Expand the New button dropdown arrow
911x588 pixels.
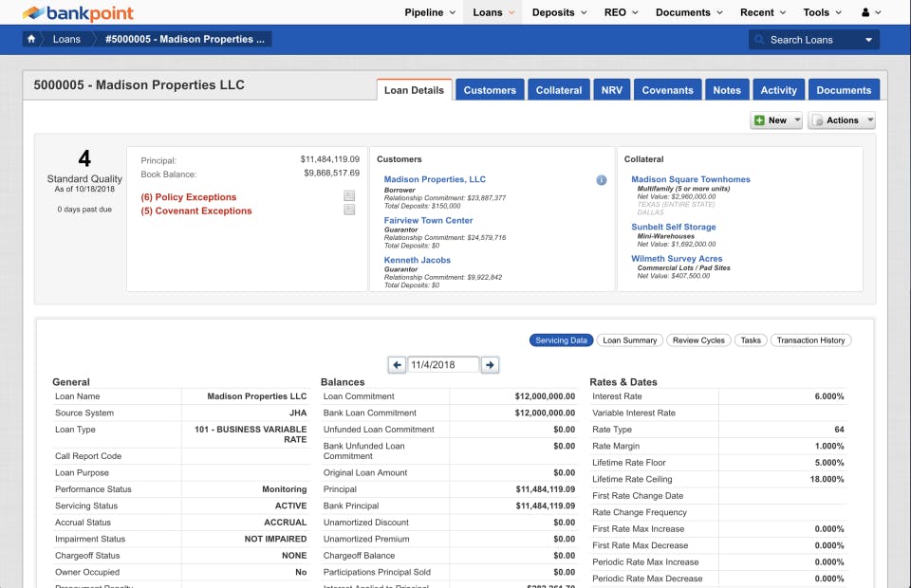[797, 120]
